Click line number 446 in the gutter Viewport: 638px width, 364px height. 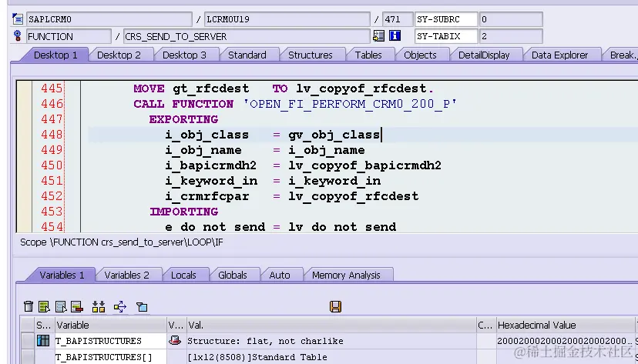[x=52, y=104]
